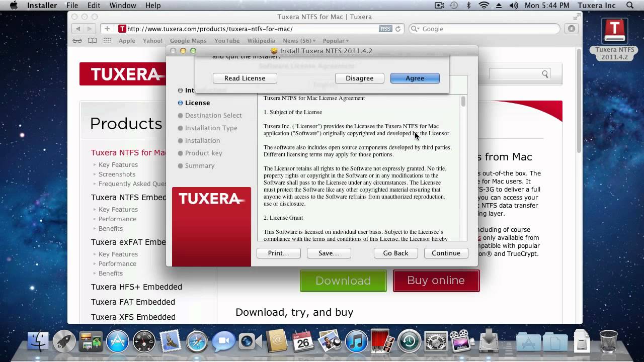Open iCal calendar showing 26 in Dock

(x=303, y=342)
